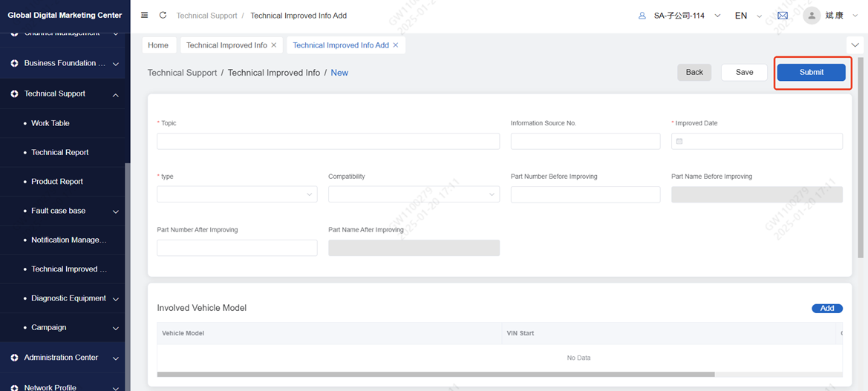Click the hamburger menu collapse icon
This screenshot has width=868, height=391.
point(144,16)
